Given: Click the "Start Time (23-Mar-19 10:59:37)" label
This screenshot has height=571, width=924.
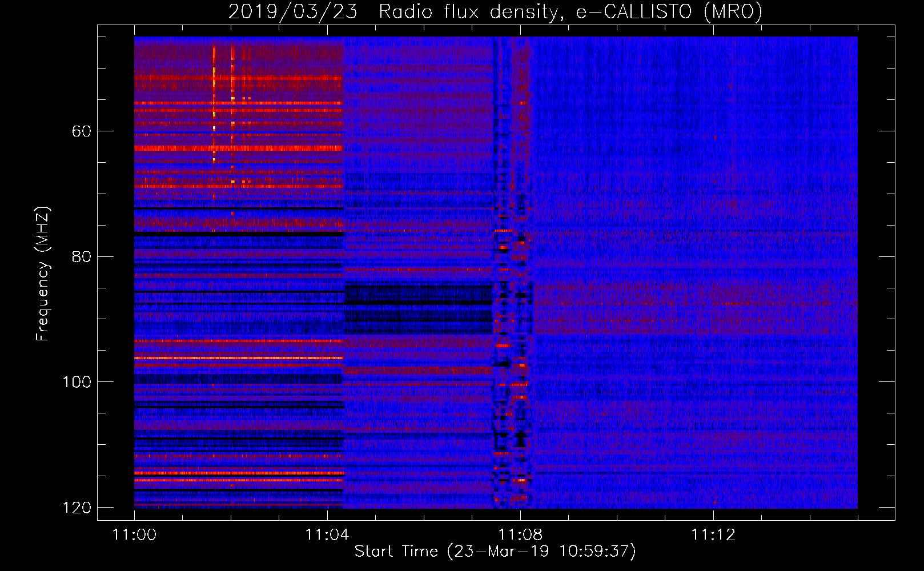Looking at the screenshot, I should click(x=495, y=552).
